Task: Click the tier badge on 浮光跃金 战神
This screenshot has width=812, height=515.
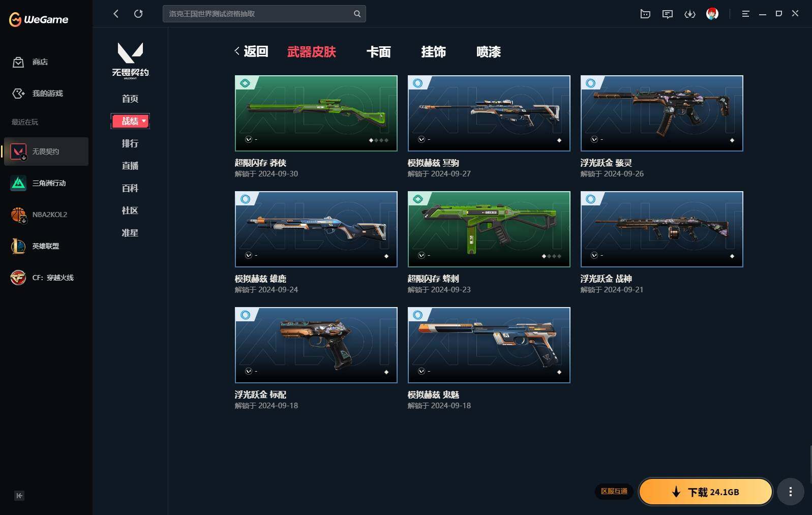Action: (x=591, y=199)
